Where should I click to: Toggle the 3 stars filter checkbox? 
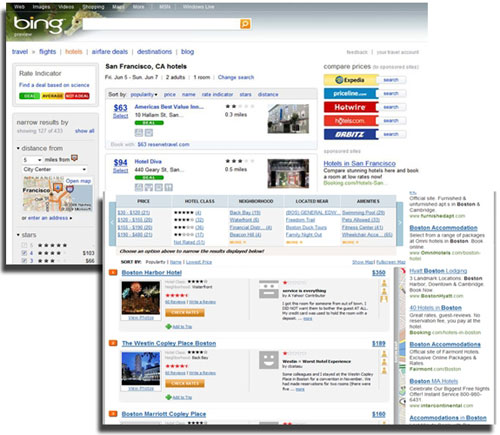(24, 260)
